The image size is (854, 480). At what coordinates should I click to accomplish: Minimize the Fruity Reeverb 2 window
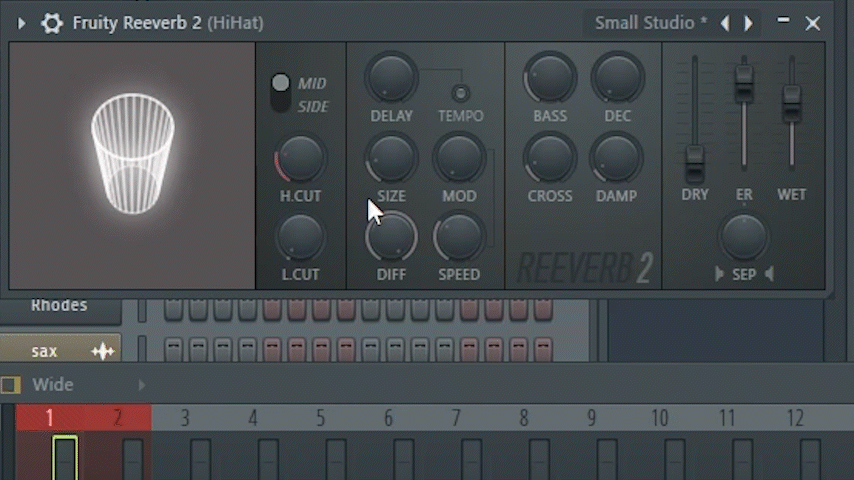point(783,20)
